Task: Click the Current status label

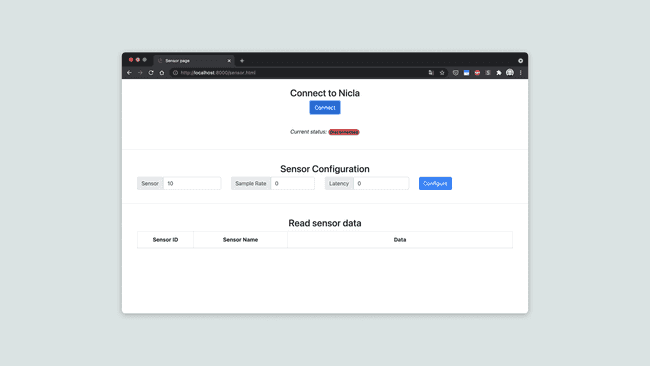Action: (x=308, y=132)
